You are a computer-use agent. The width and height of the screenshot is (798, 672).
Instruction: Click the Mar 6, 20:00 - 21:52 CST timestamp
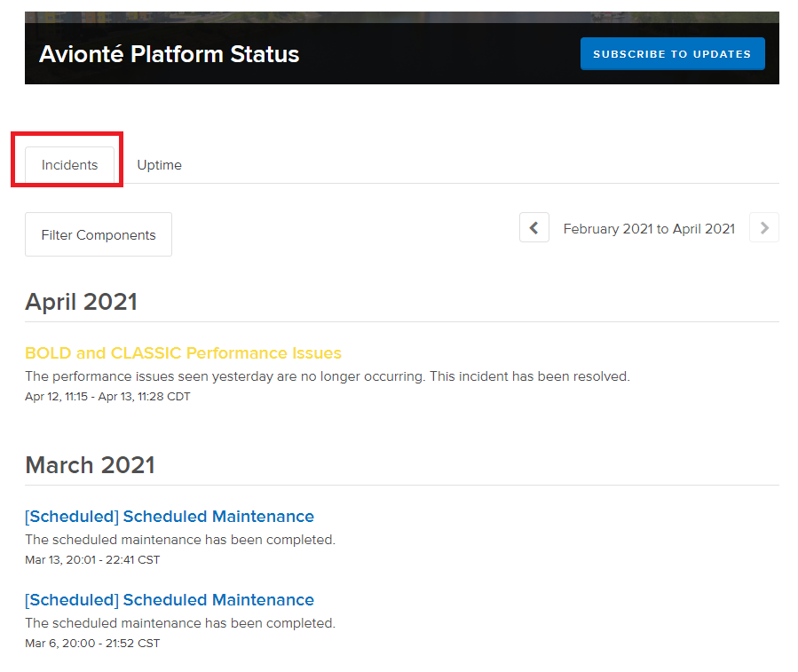[x=92, y=644]
